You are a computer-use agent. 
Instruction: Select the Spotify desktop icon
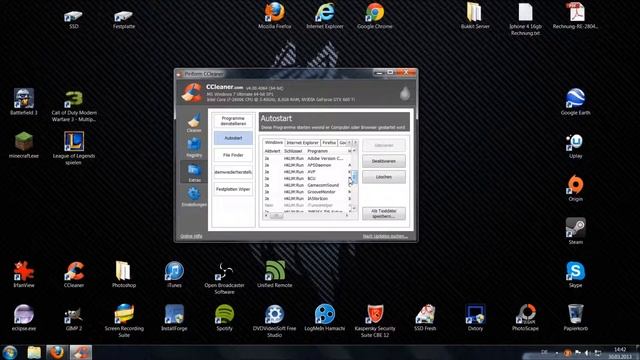click(224, 318)
